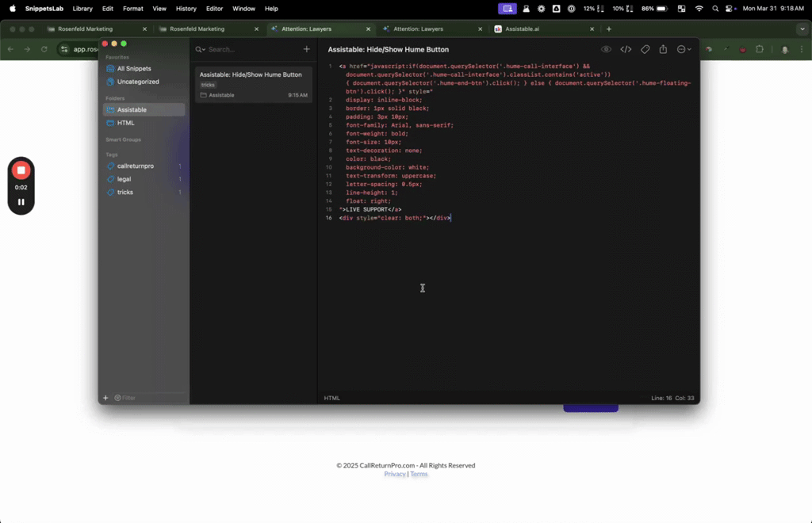Screen dimensions: 812x523
Task: Open Spotlight search from the menu bar
Action: coord(714,9)
